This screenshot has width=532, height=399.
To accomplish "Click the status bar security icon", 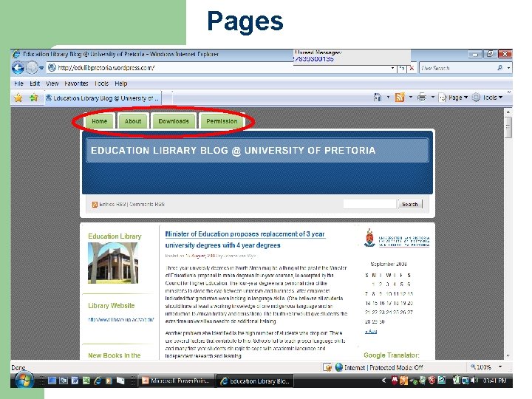I will [327, 367].
